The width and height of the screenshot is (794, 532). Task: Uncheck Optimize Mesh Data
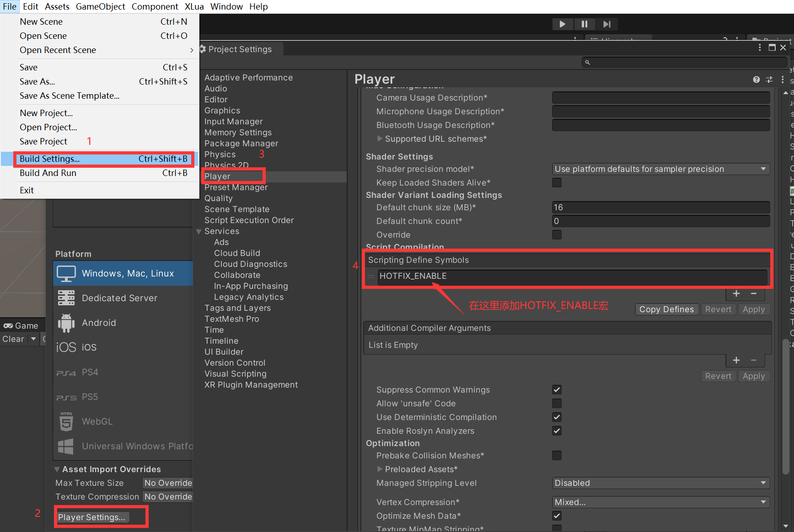tap(557, 516)
